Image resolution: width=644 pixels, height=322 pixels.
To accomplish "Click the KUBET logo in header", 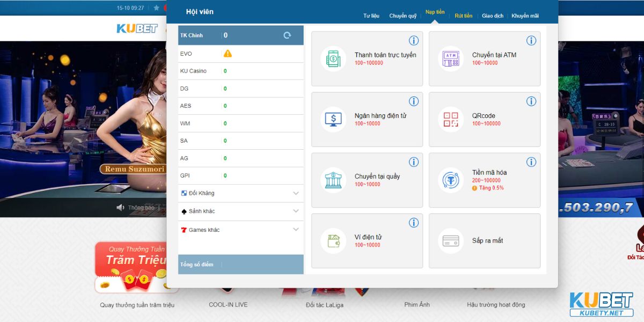I will [137, 28].
